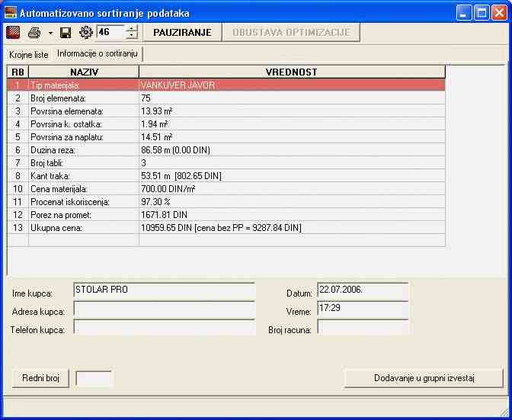Click the gear settings icon
Screen dimensions: 512x420
[x=85, y=32]
